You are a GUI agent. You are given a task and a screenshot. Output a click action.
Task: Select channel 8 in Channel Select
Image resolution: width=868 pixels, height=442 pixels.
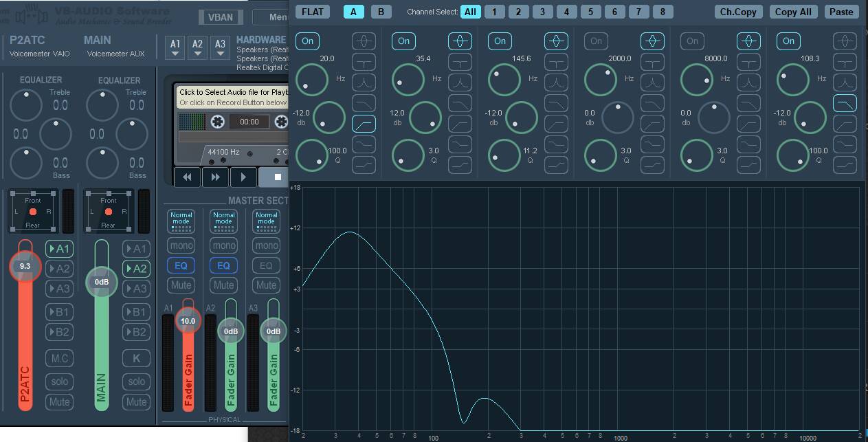click(663, 12)
